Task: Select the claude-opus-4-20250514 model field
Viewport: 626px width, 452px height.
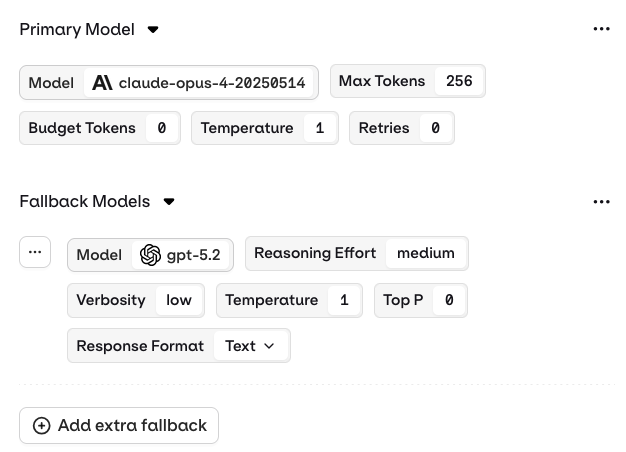Action: (x=211, y=83)
